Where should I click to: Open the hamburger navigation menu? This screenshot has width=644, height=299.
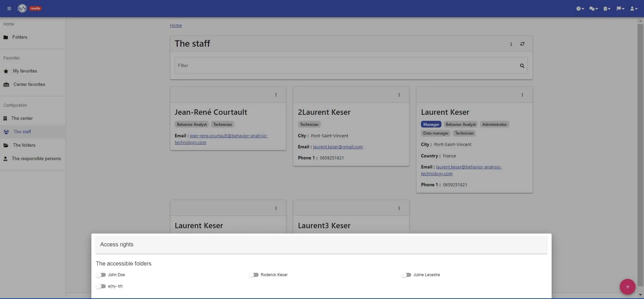(x=9, y=8)
